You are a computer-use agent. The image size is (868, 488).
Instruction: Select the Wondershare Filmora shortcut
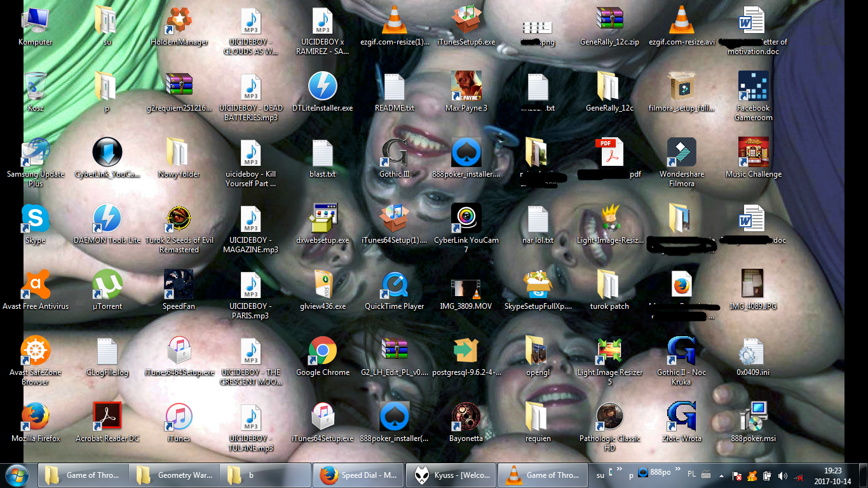(682, 163)
